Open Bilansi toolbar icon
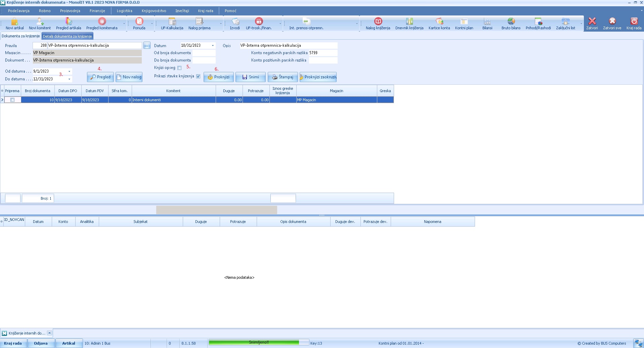644x348 pixels. [x=487, y=24]
